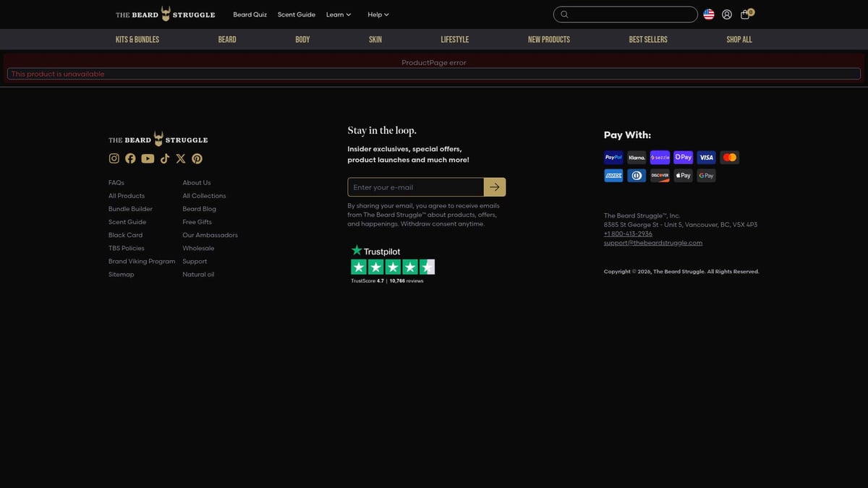Screen dimensions: 868x488
Task: Visit the Facebook page icon
Action: [x=130, y=158]
